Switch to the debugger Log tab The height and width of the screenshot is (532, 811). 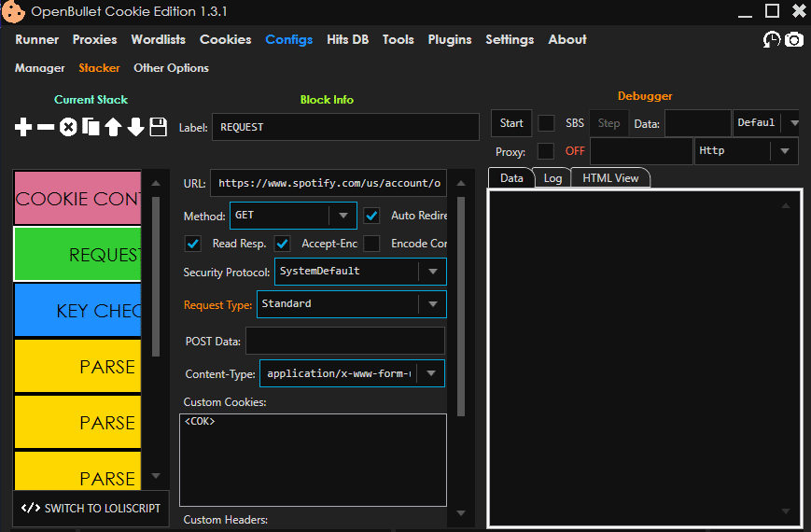click(x=552, y=178)
